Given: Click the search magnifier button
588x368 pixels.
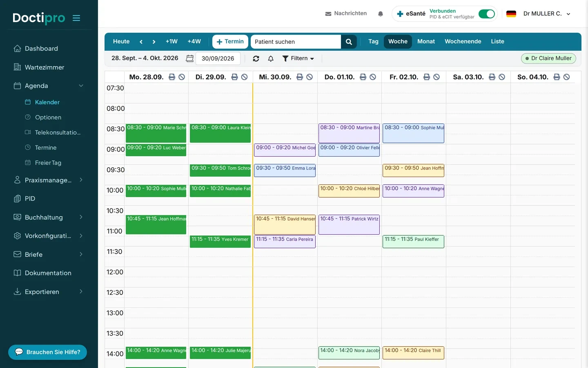Looking at the screenshot, I should click(x=349, y=42).
